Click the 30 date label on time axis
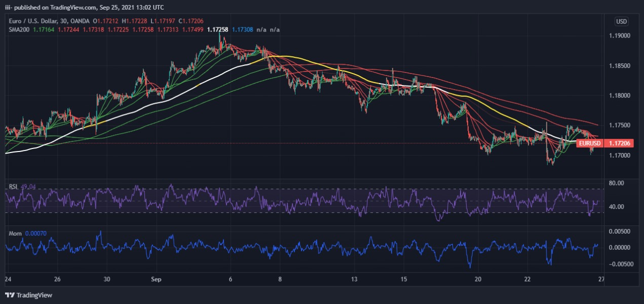This screenshot has height=304, width=644. [107, 279]
